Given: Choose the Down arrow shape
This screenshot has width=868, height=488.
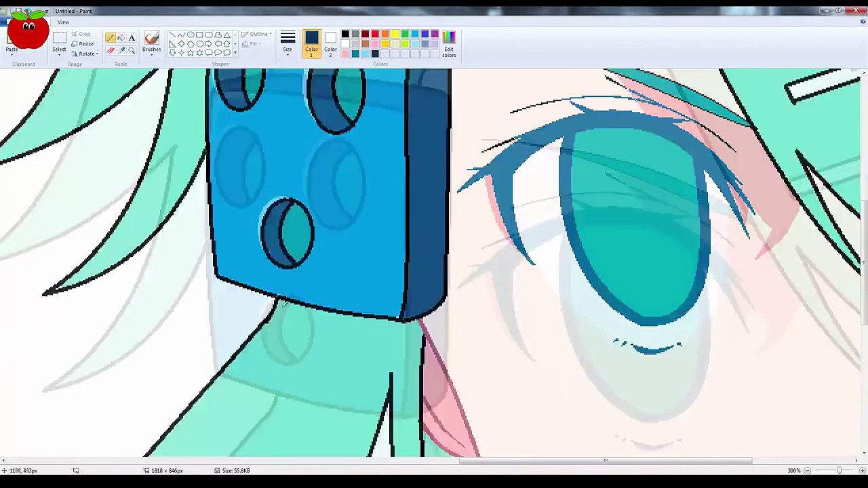Looking at the screenshot, I should click(172, 53).
